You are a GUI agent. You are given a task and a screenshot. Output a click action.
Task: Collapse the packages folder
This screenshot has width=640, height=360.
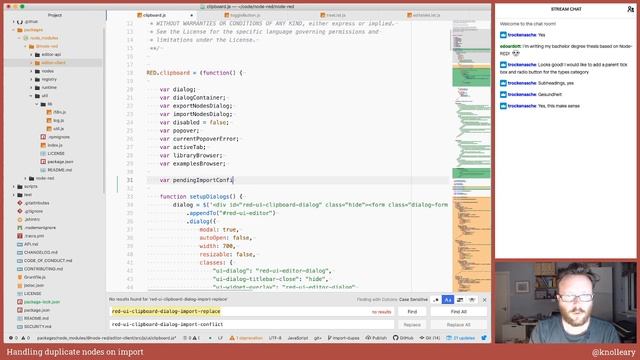pyautogui.click(x=13, y=30)
